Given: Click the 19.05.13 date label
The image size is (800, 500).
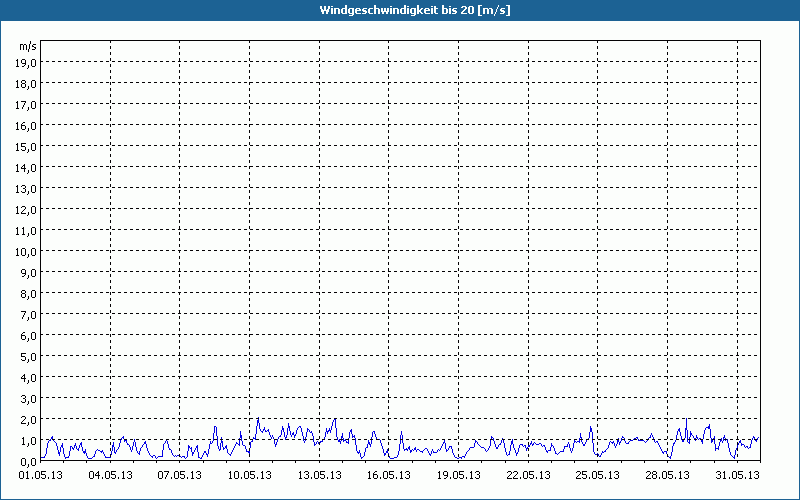Looking at the screenshot, I should [459, 475].
